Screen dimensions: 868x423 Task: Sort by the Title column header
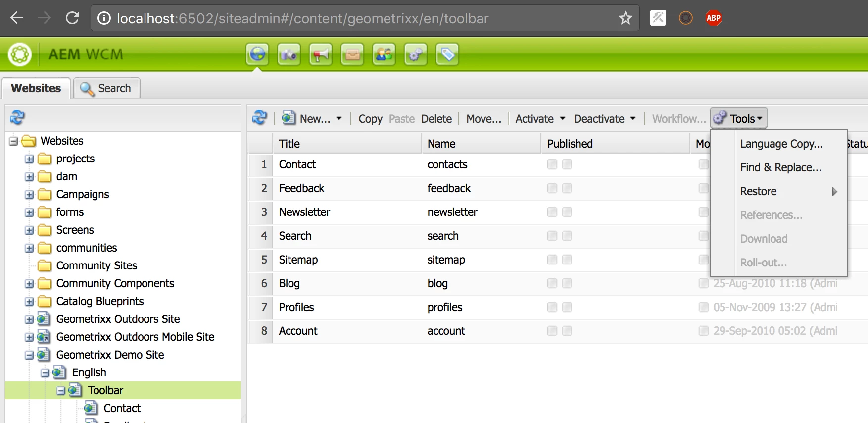pos(346,144)
